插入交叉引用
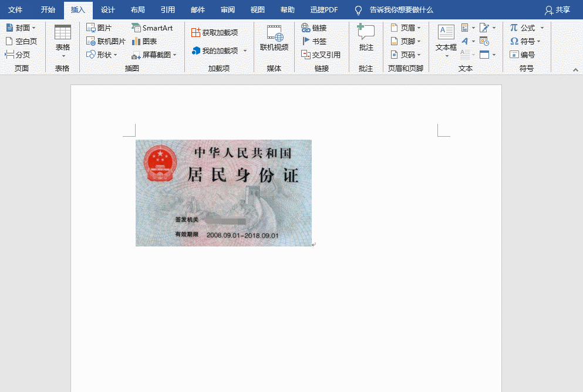Image resolution: width=583 pixels, height=392 pixels. pos(322,54)
